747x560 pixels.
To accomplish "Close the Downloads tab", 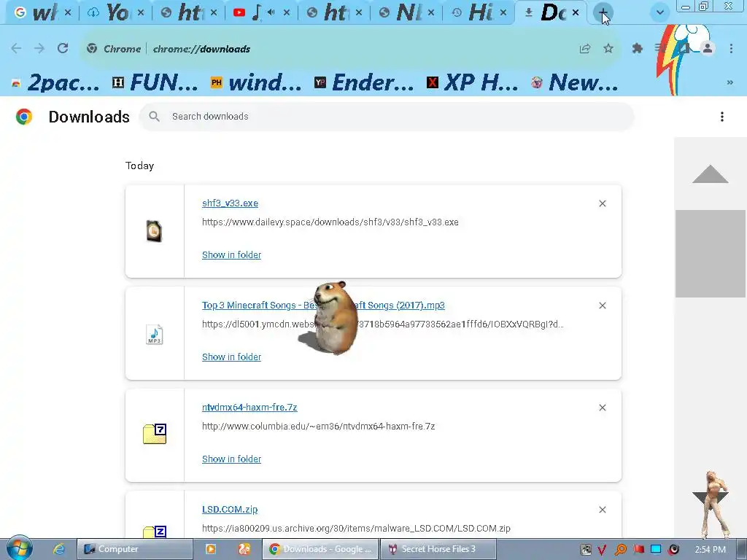I will [x=576, y=12].
